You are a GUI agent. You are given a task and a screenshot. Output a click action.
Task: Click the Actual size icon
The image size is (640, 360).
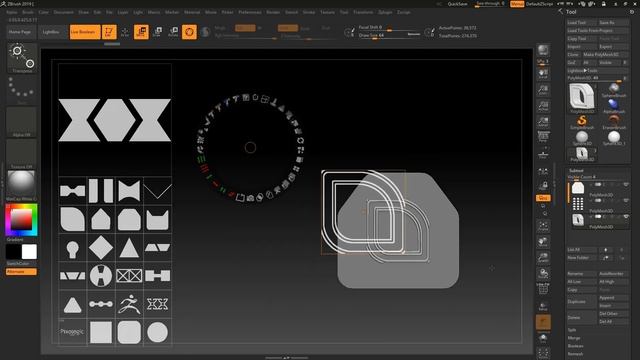coord(543,106)
